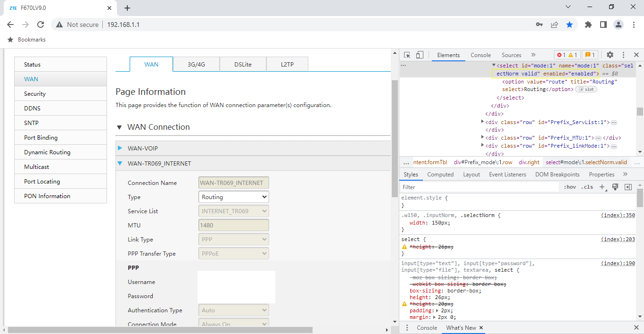Screen dimensions: 644x334
Task: Toggle the :hov element state panel
Action: coord(570,187)
